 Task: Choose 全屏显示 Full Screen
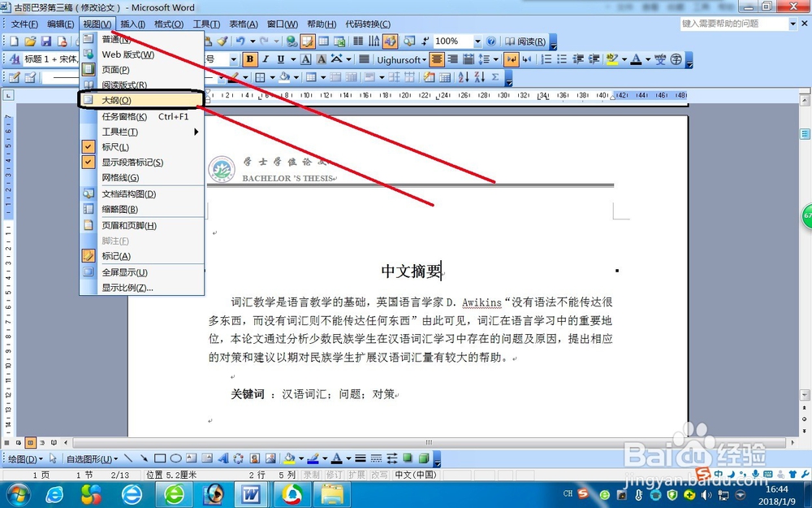[142, 272]
